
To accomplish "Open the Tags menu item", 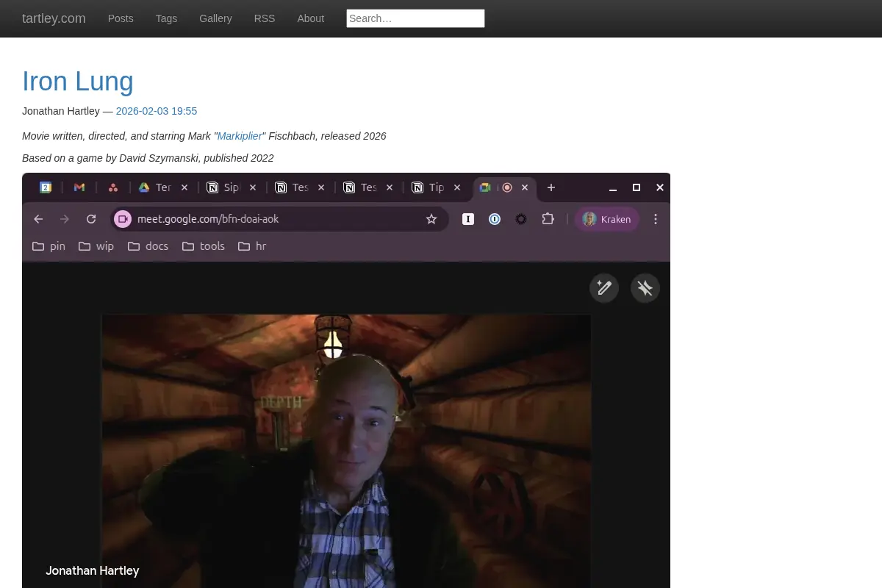I will [x=166, y=18].
